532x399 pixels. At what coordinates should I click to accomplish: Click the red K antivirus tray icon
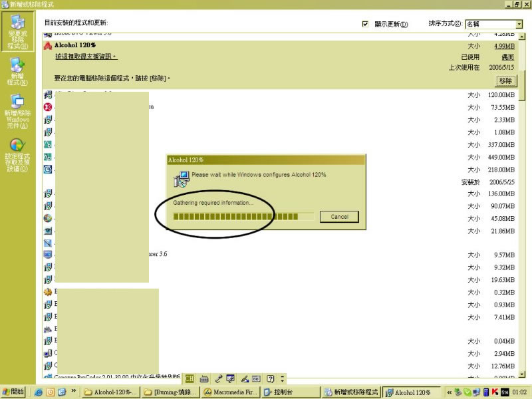click(x=495, y=392)
